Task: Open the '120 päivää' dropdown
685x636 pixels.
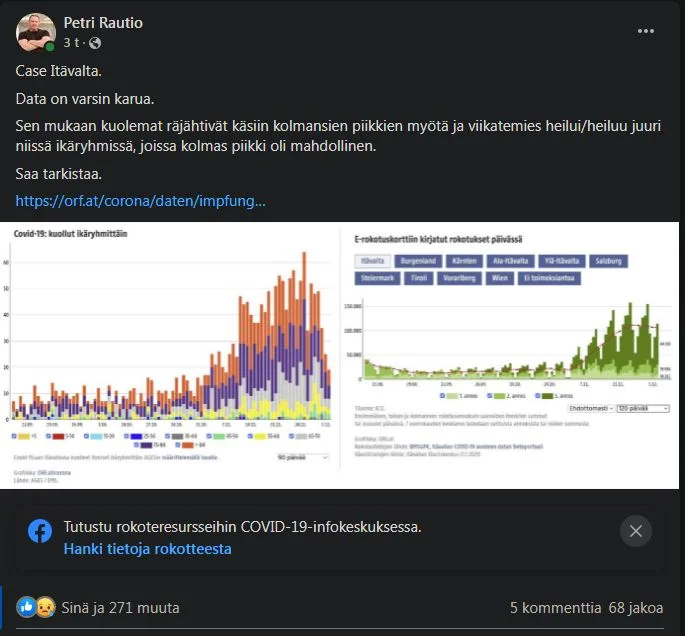Action: point(643,408)
